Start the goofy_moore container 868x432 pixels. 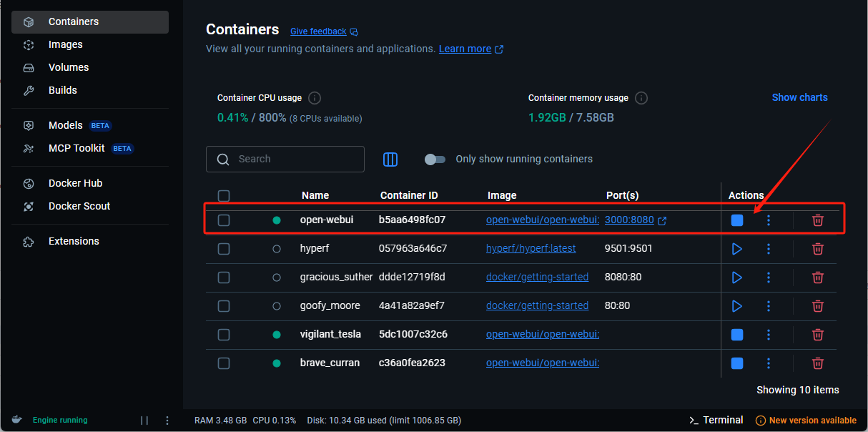point(737,306)
